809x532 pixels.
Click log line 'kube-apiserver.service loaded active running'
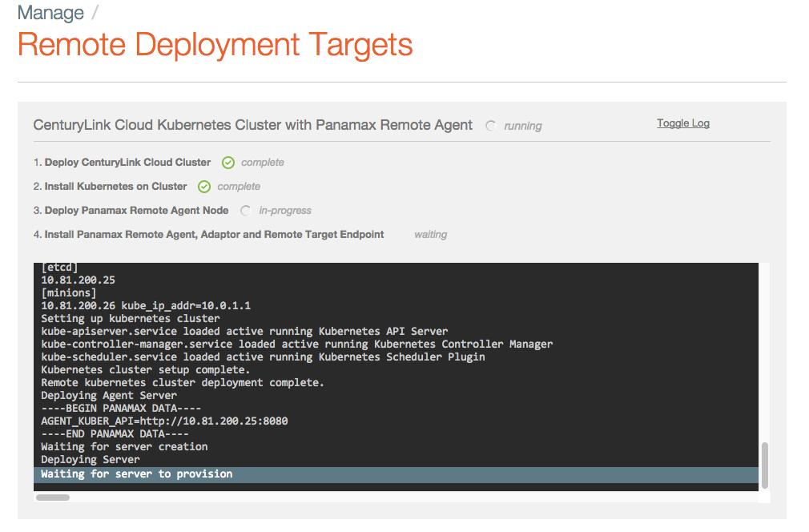coord(244,331)
